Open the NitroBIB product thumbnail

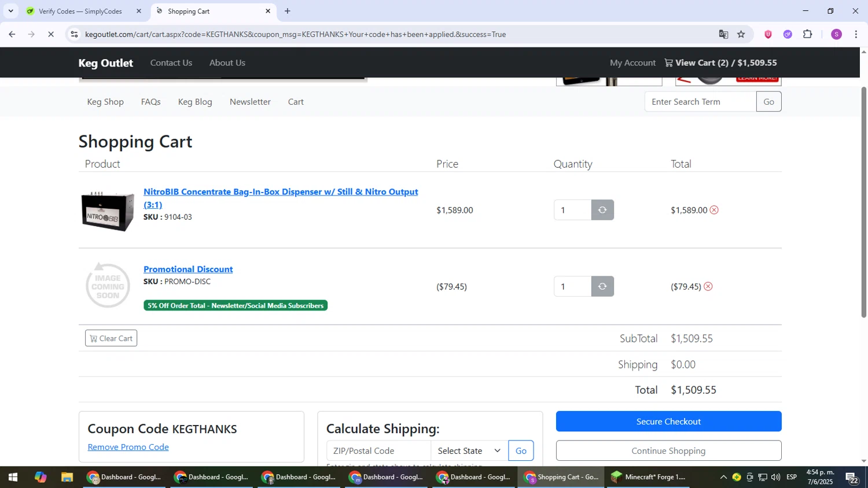[x=108, y=211]
